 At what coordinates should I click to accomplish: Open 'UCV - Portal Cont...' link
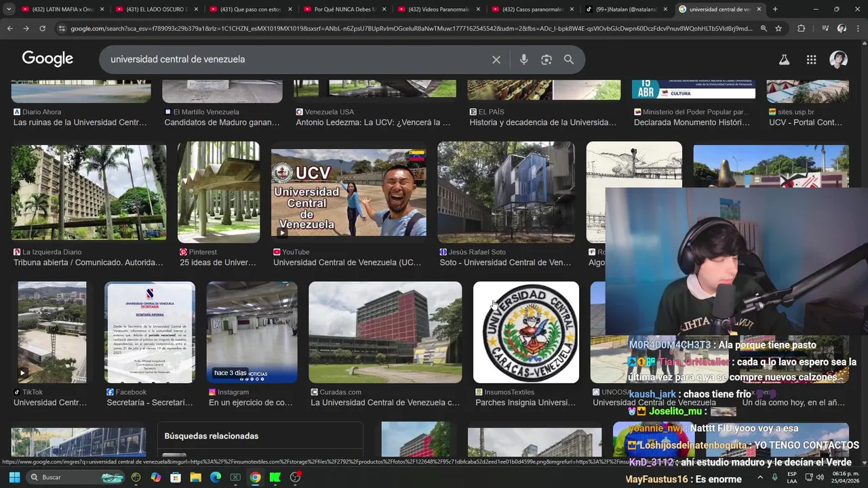pos(806,123)
